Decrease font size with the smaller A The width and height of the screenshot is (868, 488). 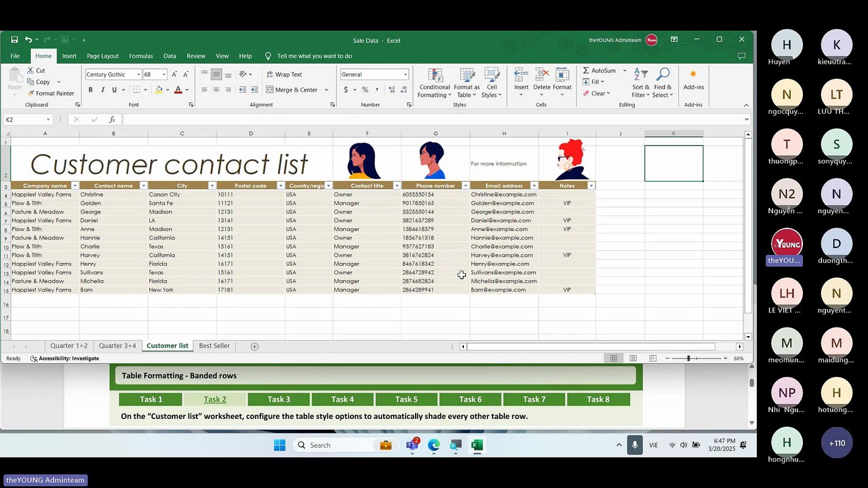(x=185, y=75)
